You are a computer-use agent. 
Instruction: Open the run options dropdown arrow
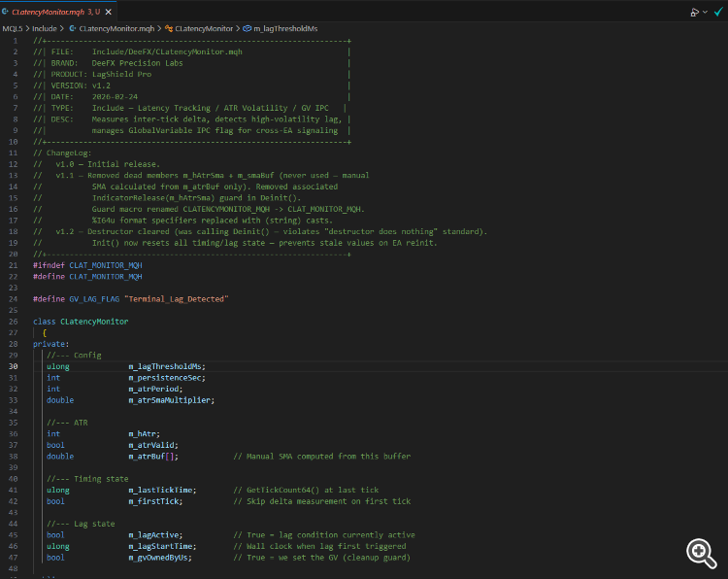(703, 13)
